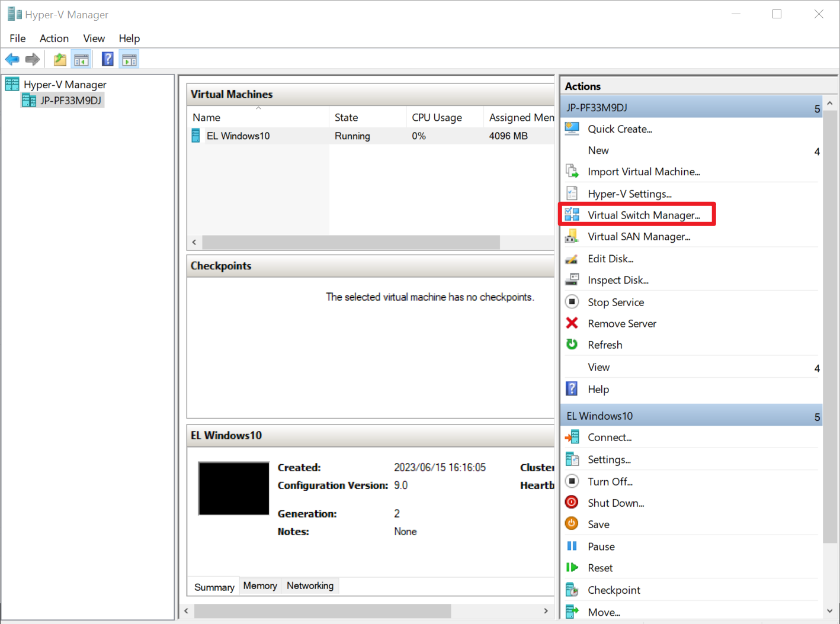Click Shut Down... action
This screenshot has height=624, width=840.
(616, 503)
